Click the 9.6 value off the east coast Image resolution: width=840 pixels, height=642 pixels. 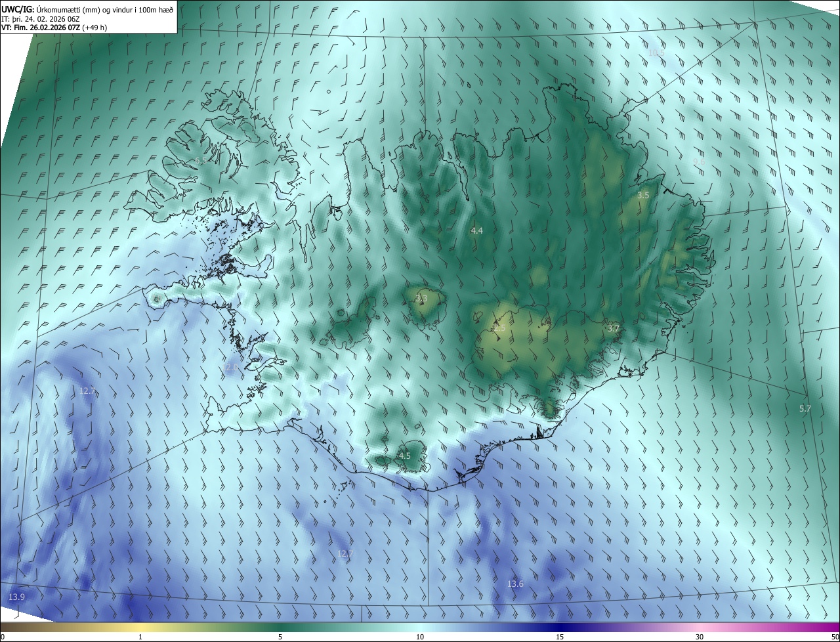click(x=699, y=161)
